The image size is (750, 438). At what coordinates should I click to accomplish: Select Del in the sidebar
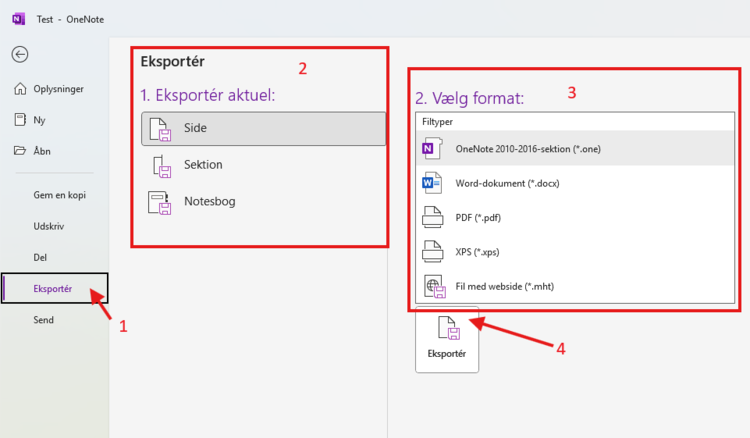pyautogui.click(x=41, y=257)
